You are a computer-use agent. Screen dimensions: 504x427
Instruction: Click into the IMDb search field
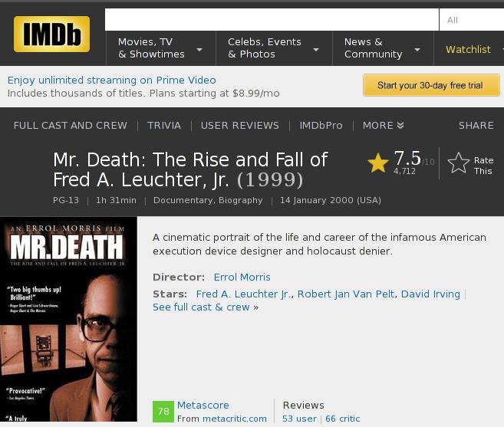[x=272, y=20]
